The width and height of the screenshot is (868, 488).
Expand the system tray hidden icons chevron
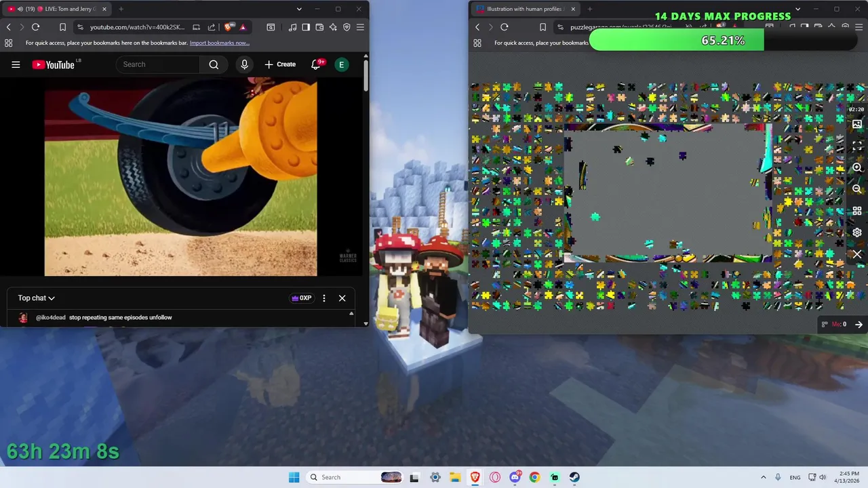763,477
